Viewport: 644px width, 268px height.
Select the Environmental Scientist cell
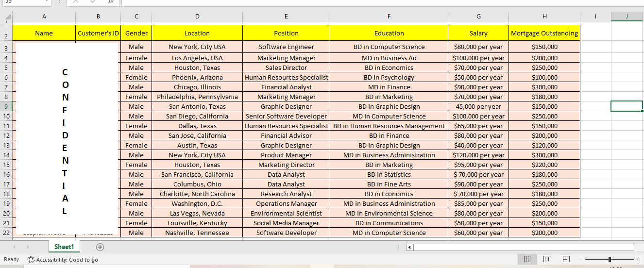point(286,213)
